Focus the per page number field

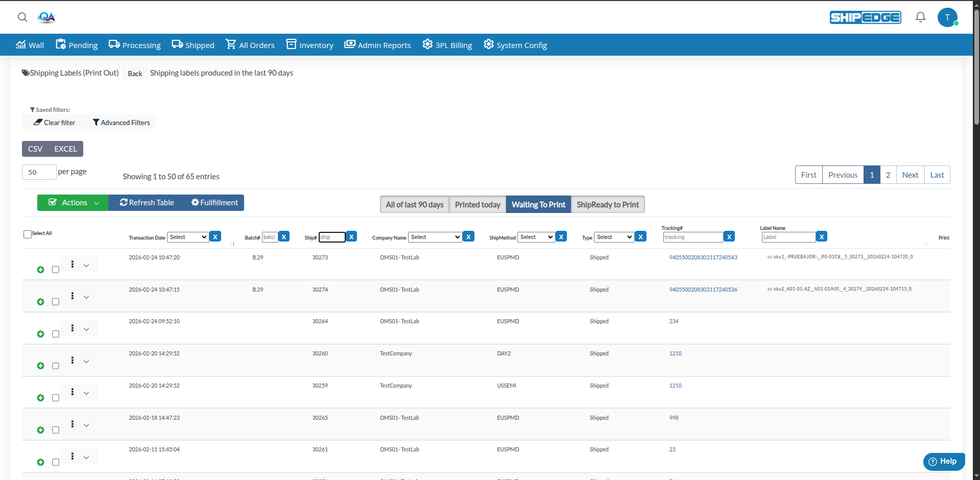coord(39,172)
